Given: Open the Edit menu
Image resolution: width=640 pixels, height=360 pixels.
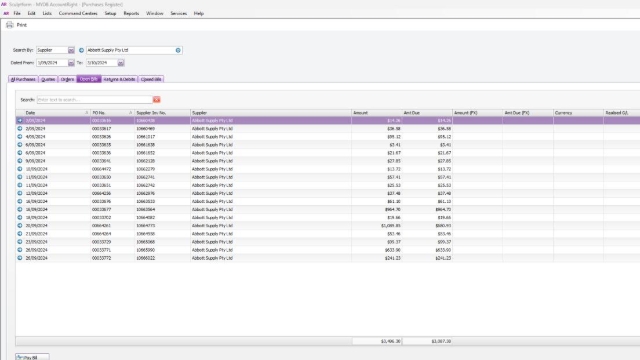Looking at the screenshot, I should (31, 13).
